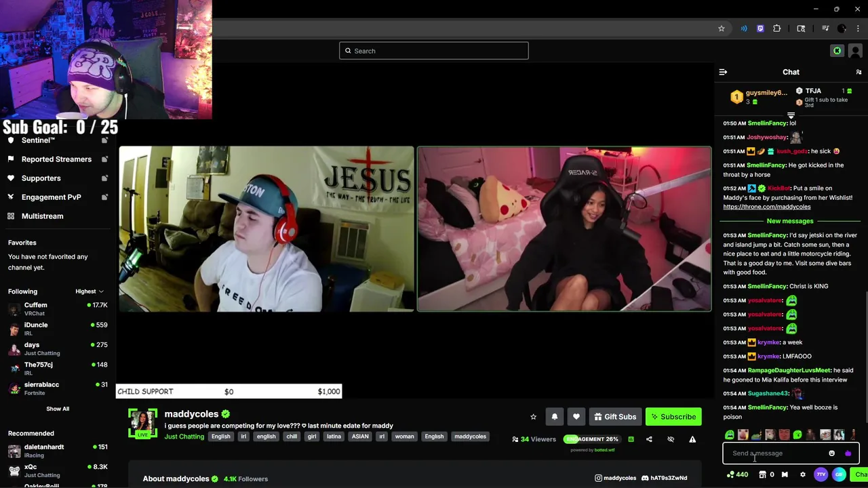
Task: Click the Gift Subs button
Action: point(615,417)
